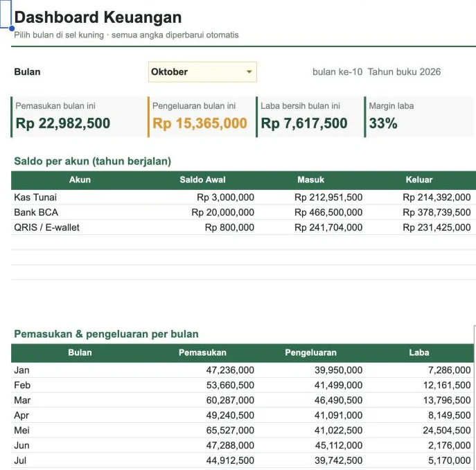Select QRIS Saldo Awal Rp 800,000
This screenshot has width=476, height=470.
(229, 227)
